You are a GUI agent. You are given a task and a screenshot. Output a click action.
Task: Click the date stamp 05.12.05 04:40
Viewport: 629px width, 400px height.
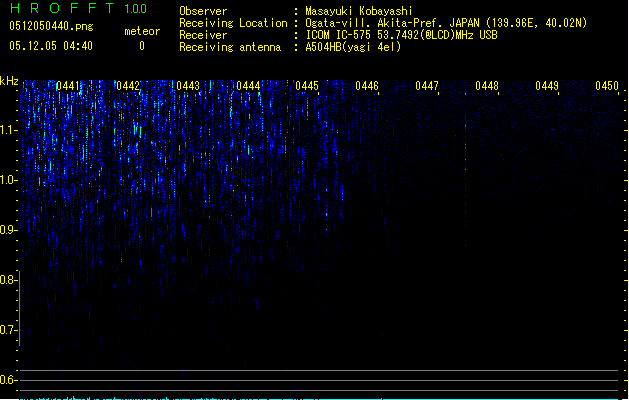pyautogui.click(x=51, y=46)
